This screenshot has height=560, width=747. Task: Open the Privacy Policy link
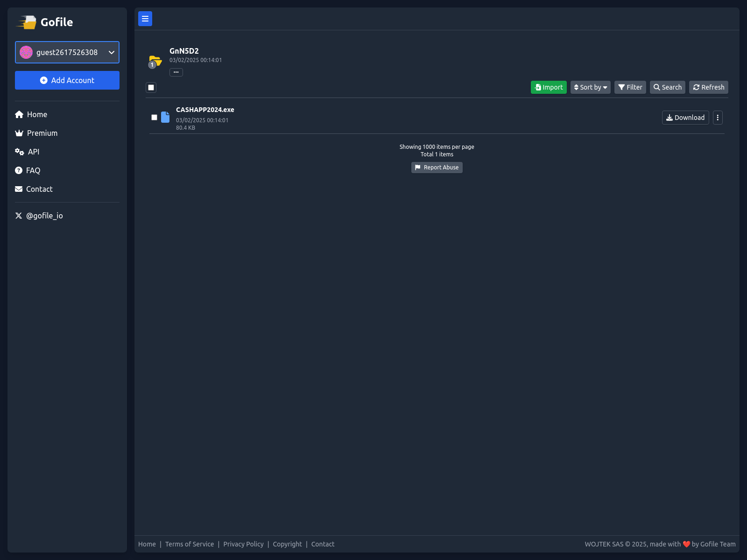pyautogui.click(x=243, y=544)
